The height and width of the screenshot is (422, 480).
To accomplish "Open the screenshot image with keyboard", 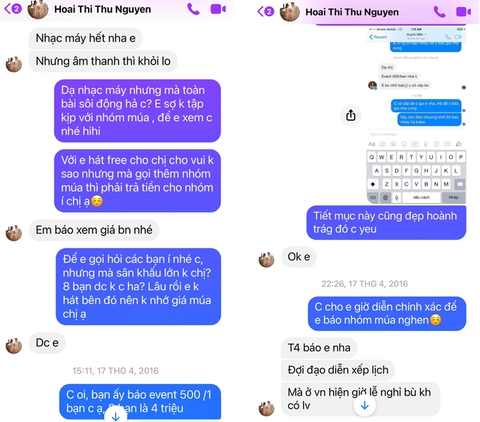I will pos(416,115).
